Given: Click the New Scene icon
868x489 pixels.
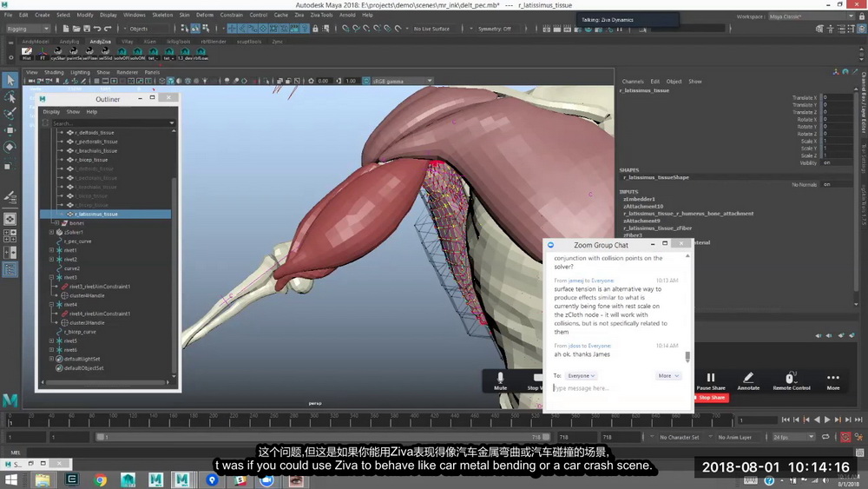Looking at the screenshot, I should [66, 29].
